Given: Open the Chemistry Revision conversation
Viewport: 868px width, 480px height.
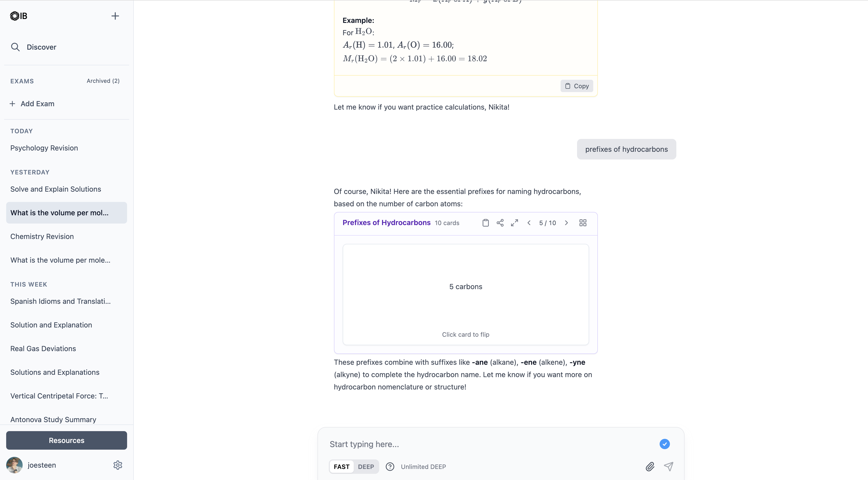Looking at the screenshot, I should coord(42,236).
